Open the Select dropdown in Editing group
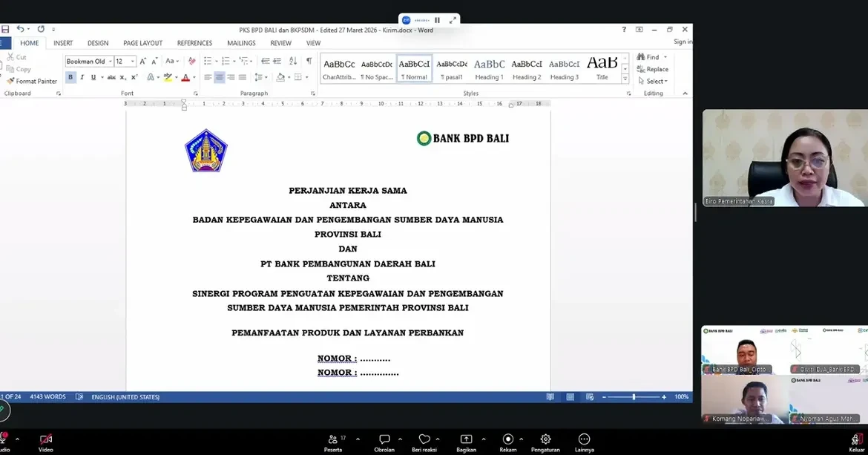The height and width of the screenshot is (455, 868). click(653, 82)
